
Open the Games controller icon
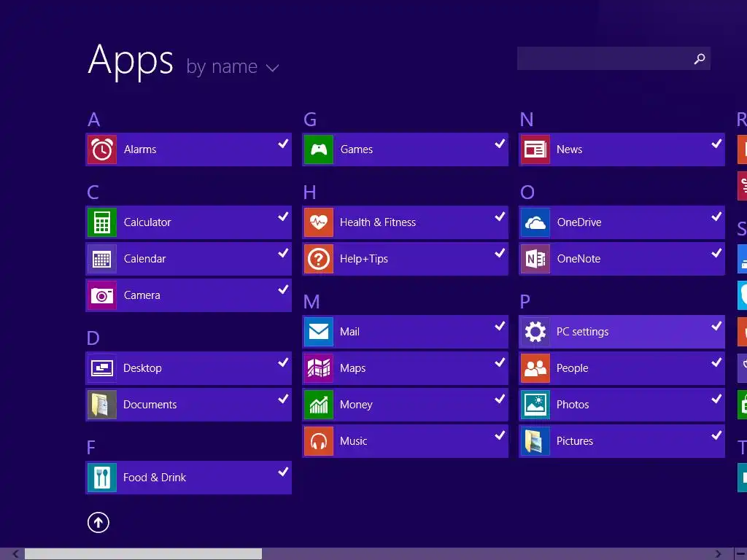pos(319,149)
